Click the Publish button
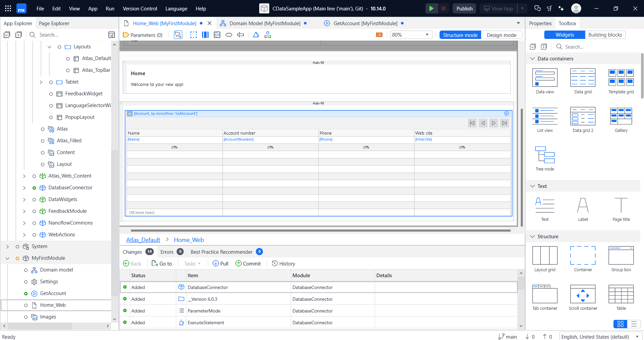 [x=464, y=9]
